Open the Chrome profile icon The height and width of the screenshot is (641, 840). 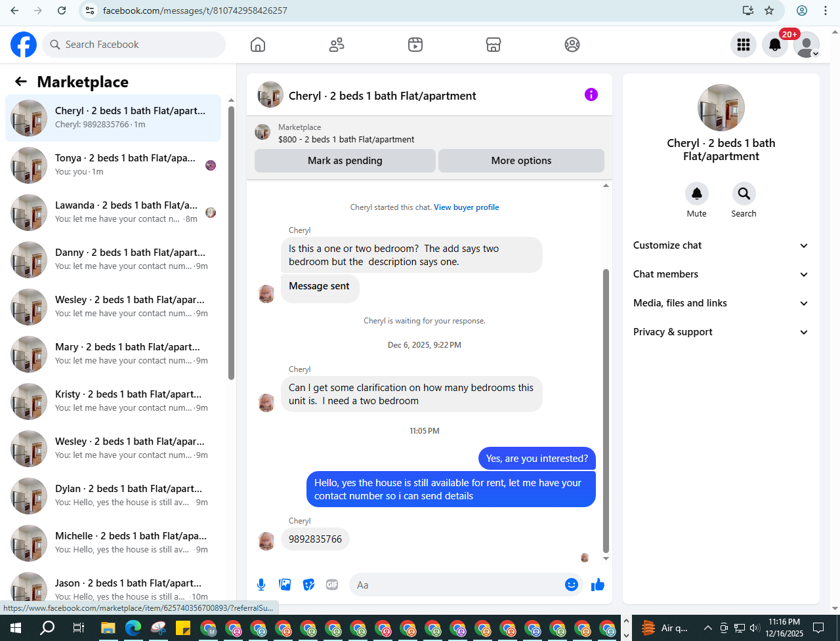(x=802, y=10)
